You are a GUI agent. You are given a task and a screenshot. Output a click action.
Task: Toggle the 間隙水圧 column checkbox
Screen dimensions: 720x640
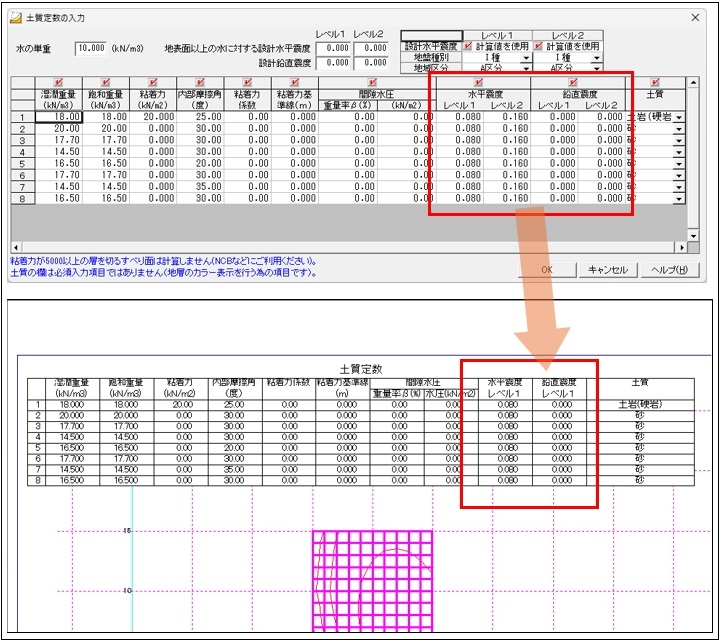point(372,82)
